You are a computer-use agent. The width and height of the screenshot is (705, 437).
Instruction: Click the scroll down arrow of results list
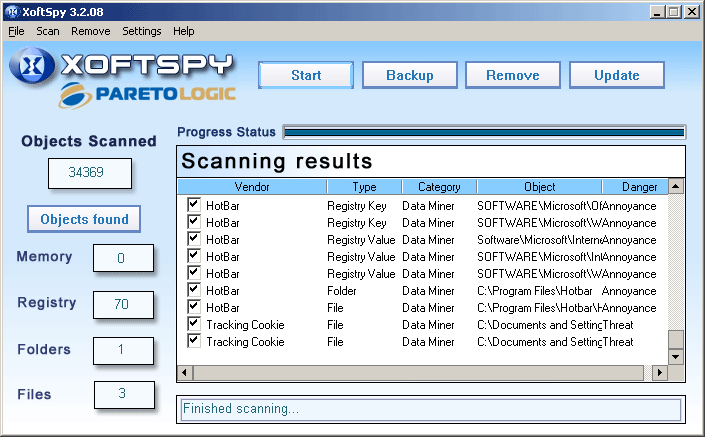(676, 357)
